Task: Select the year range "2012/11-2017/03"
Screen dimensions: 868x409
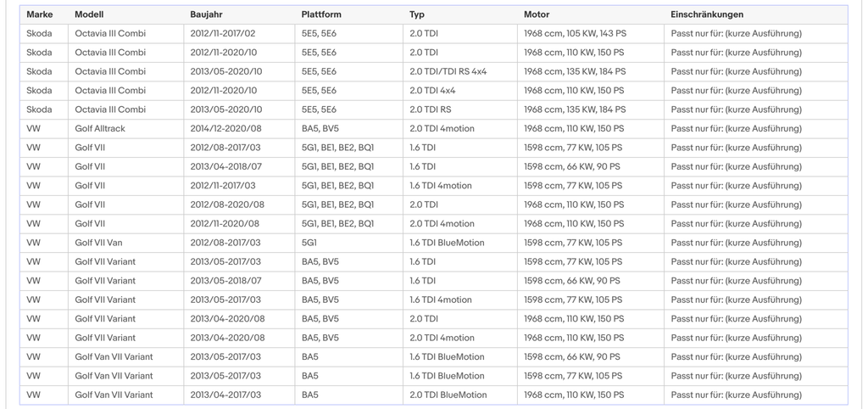Action: [223, 186]
